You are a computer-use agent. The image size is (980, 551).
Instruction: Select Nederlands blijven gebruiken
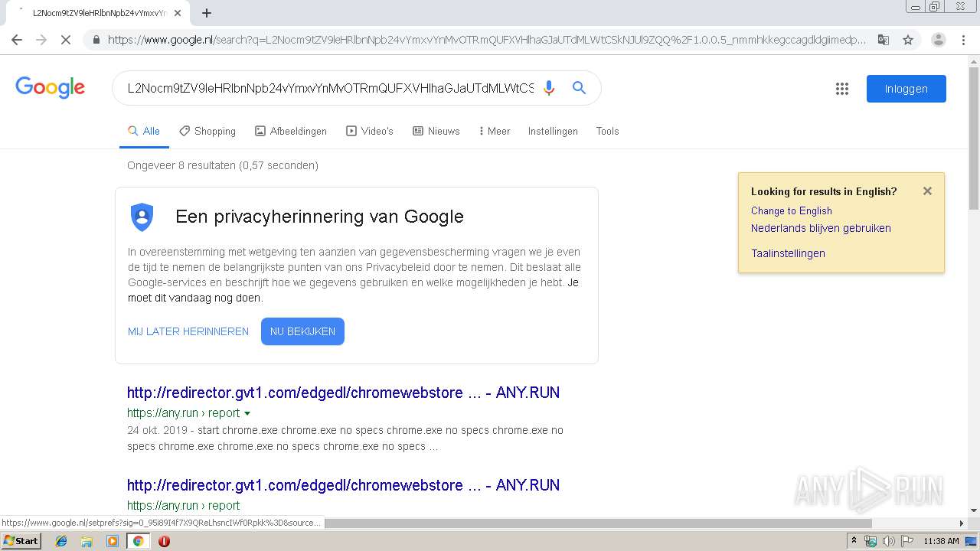tap(821, 228)
